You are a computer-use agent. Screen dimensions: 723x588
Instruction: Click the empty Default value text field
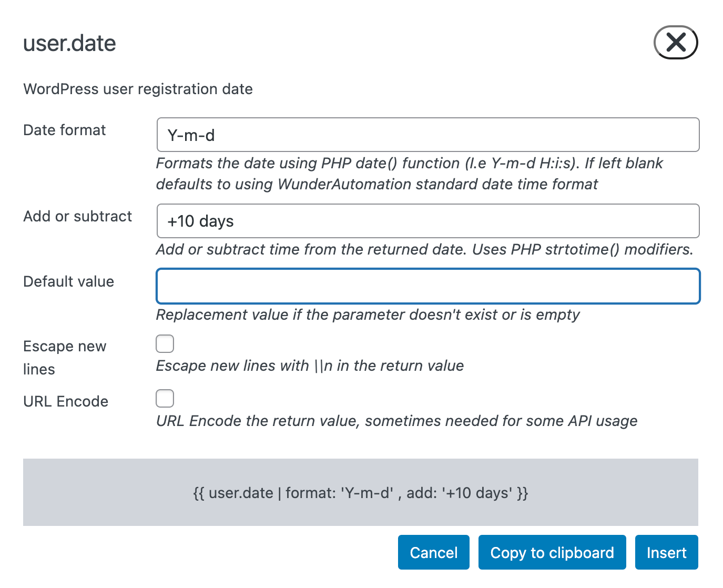coord(427,287)
